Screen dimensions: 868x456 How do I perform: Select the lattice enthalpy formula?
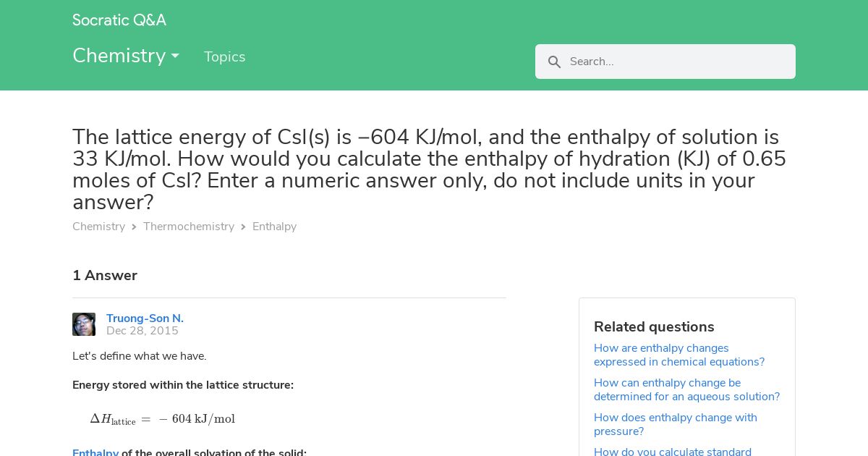[x=163, y=419]
